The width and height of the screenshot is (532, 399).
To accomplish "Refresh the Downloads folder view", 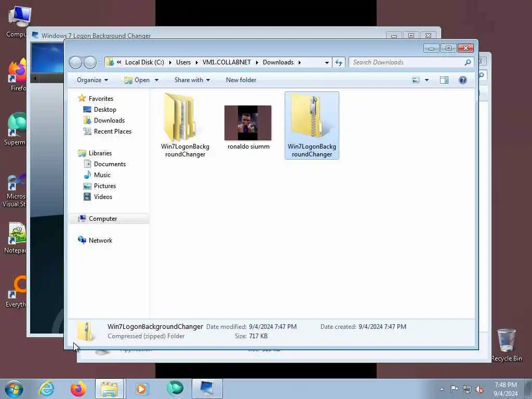I will pos(339,62).
